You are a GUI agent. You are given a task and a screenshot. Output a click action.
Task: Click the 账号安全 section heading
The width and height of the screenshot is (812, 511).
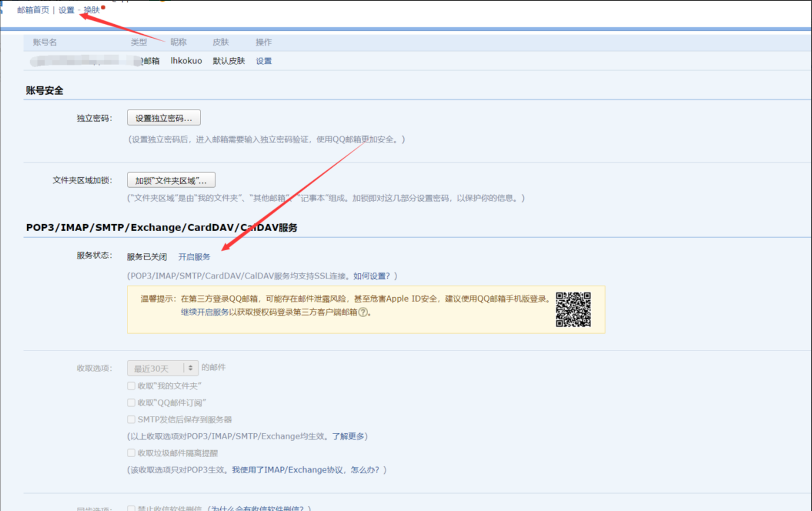coord(45,90)
